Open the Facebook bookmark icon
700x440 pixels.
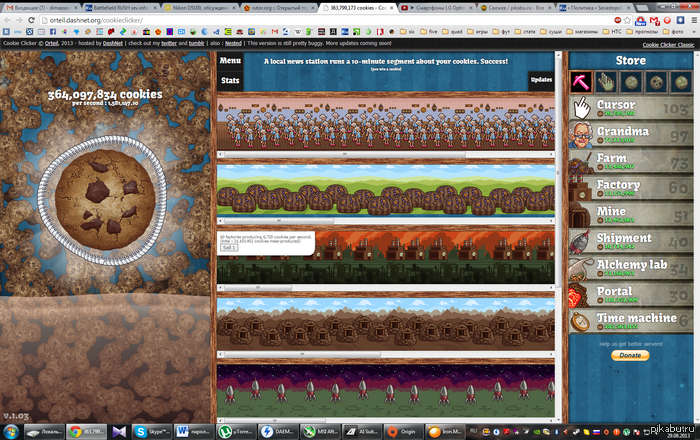(53, 32)
